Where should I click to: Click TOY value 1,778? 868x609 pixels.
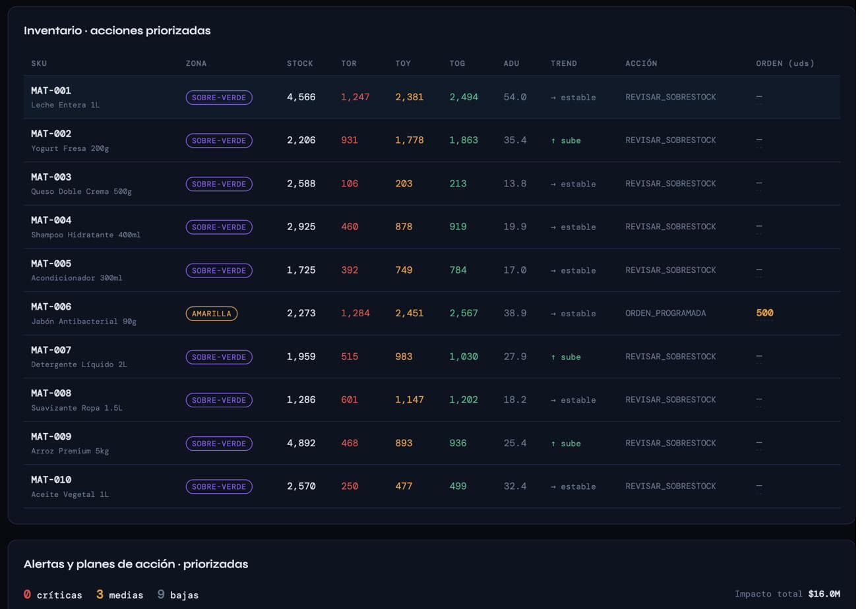[410, 140]
